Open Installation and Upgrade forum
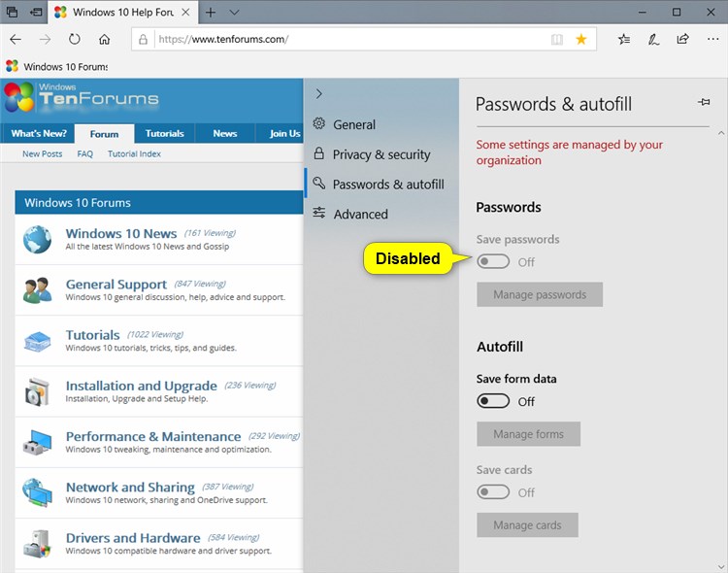The image size is (728, 573). click(141, 386)
